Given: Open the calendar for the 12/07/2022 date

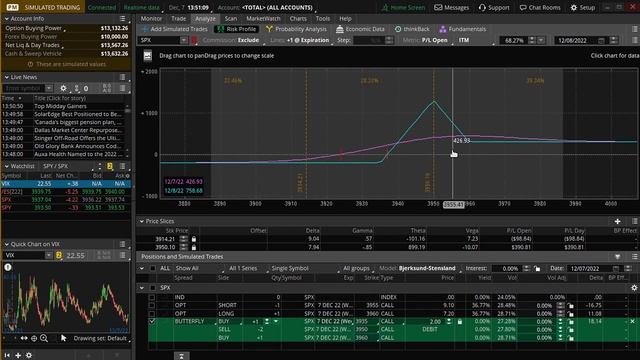Looking at the screenshot, I should 616,268.
